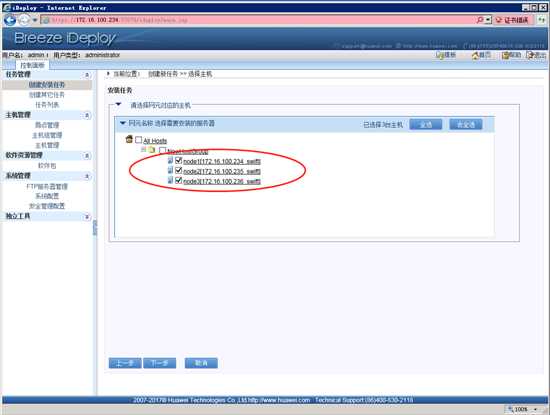Click the Breeze iDeploy logo
Image resolution: width=550 pixels, height=415 pixels.
click(65, 38)
